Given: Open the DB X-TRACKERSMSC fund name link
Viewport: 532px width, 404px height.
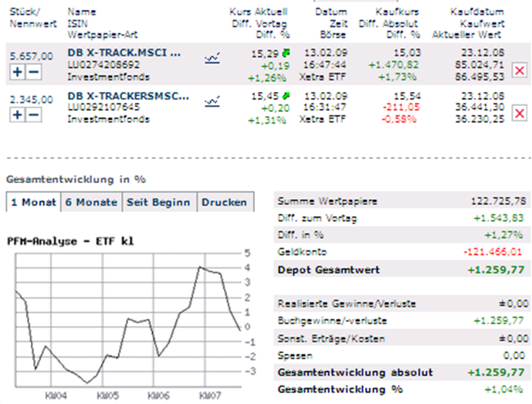Looking at the screenshot, I should [x=128, y=97].
